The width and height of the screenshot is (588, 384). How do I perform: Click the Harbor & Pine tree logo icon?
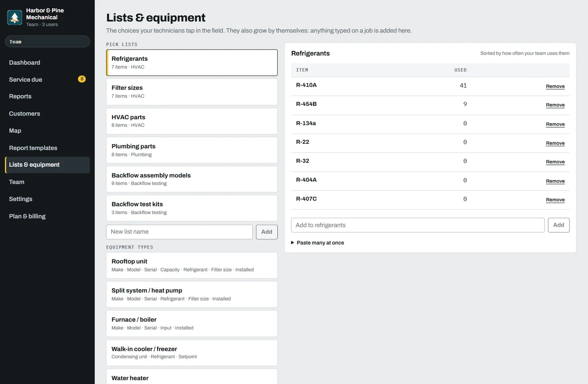[15, 17]
